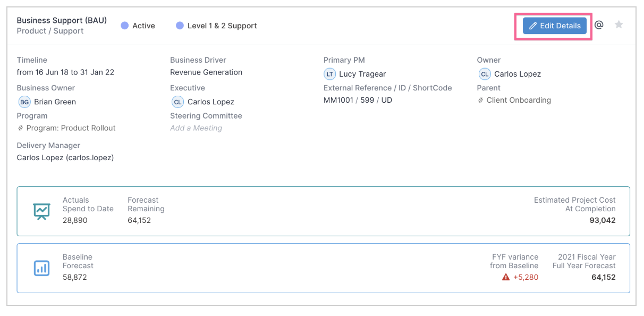Viewport: 644px width, 316px height.
Task: Open the Client Onboarding parent link
Action: pos(519,100)
